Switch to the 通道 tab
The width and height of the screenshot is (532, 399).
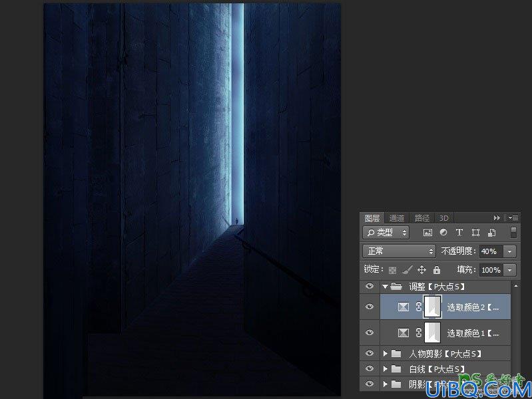(397, 218)
